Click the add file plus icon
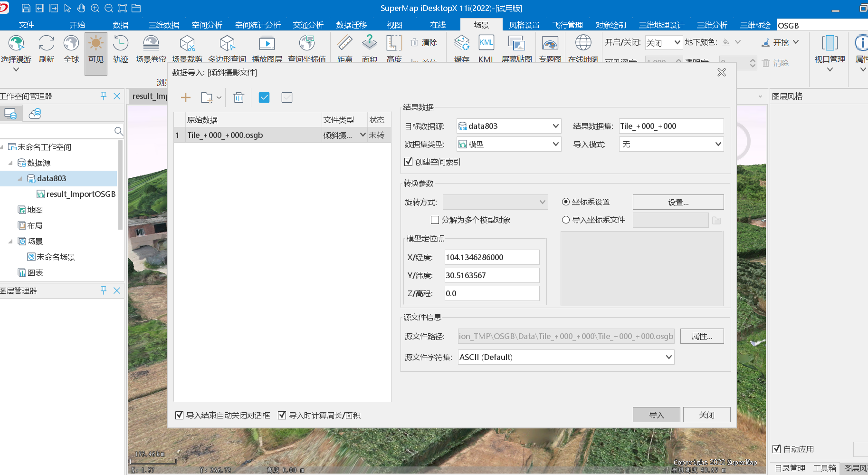 (x=185, y=97)
